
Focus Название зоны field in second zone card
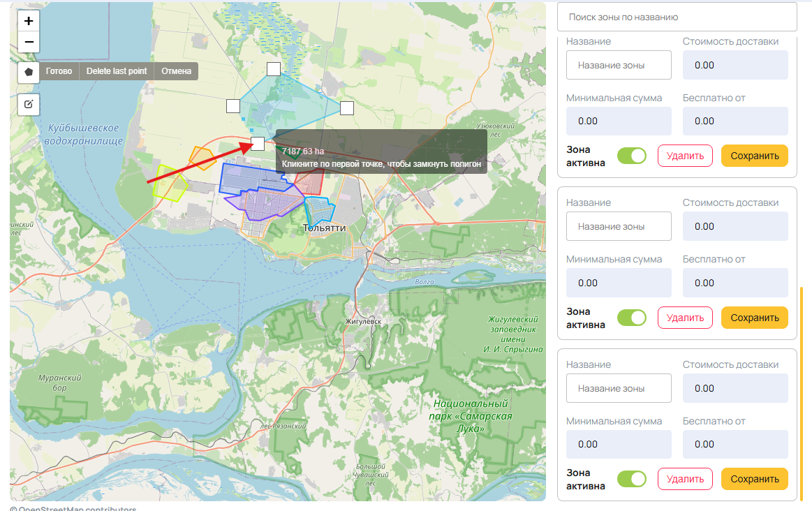[619, 226]
